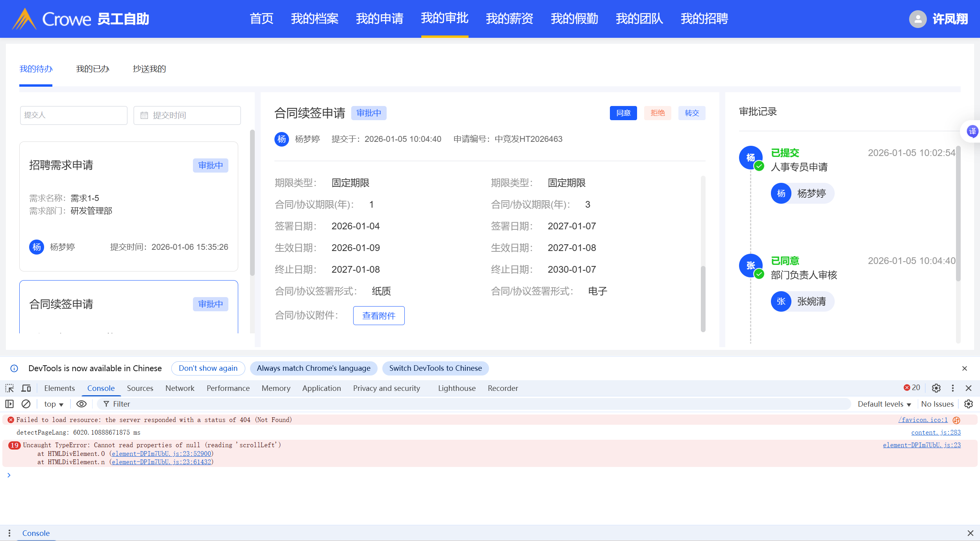Clear console with the ban icon
The width and height of the screenshot is (980, 541).
26,404
